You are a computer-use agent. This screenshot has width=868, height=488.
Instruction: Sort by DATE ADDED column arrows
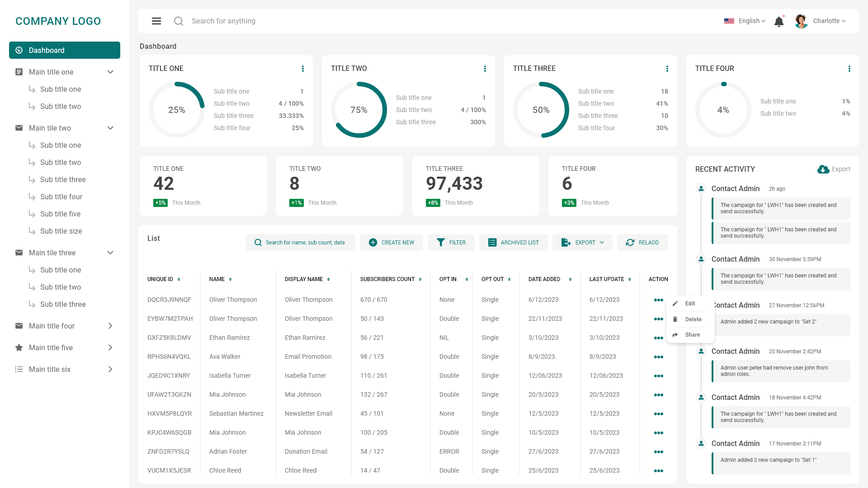pyautogui.click(x=571, y=279)
